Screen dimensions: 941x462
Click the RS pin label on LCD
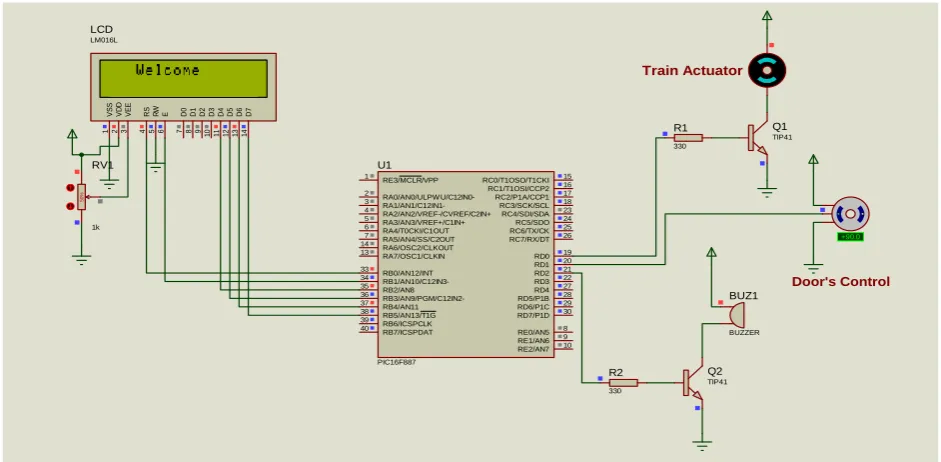[x=146, y=111]
